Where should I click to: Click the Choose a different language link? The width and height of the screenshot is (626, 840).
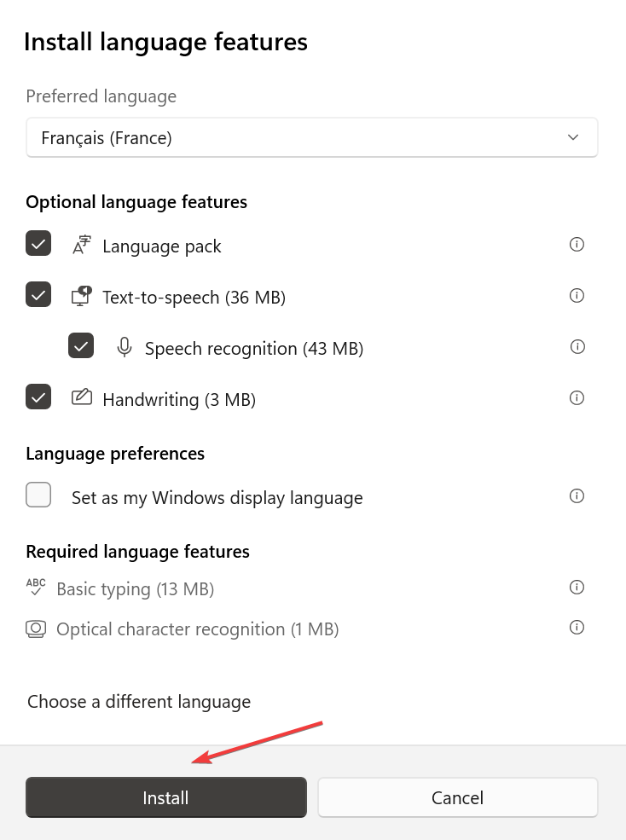pos(138,701)
